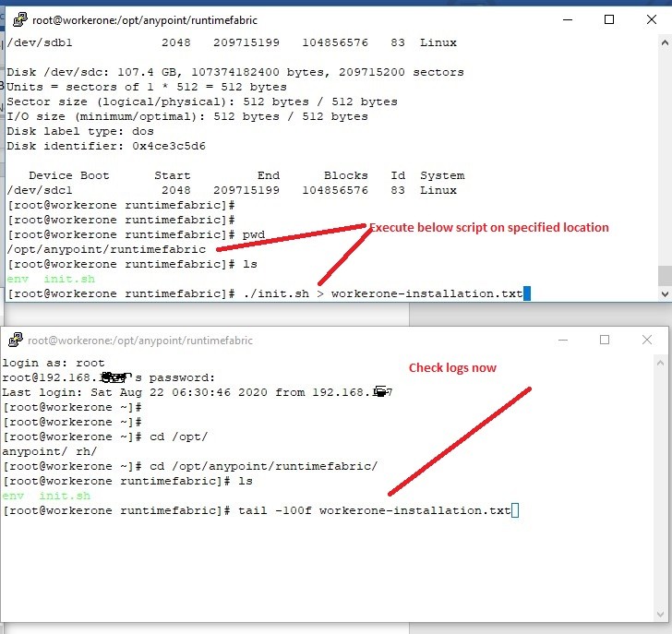The width and height of the screenshot is (672, 634).
Task: Maximize the bottom terminal window
Action: point(605,340)
